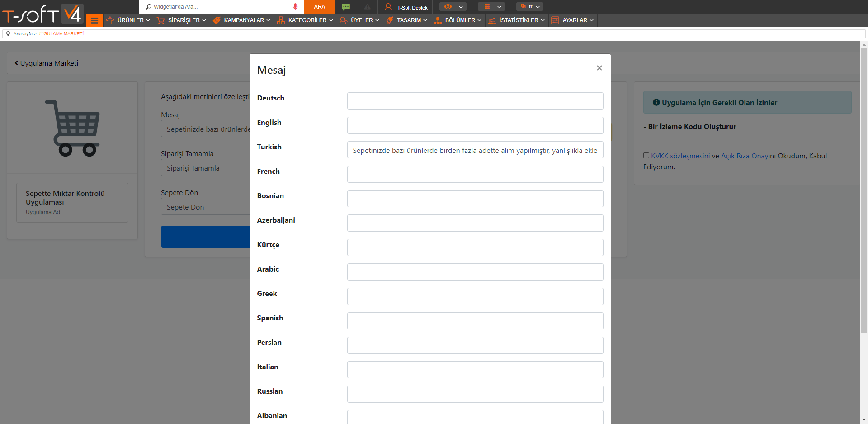Click the İSTATİSTİKLER chart icon
This screenshot has height=424, width=868.
pyautogui.click(x=492, y=20)
